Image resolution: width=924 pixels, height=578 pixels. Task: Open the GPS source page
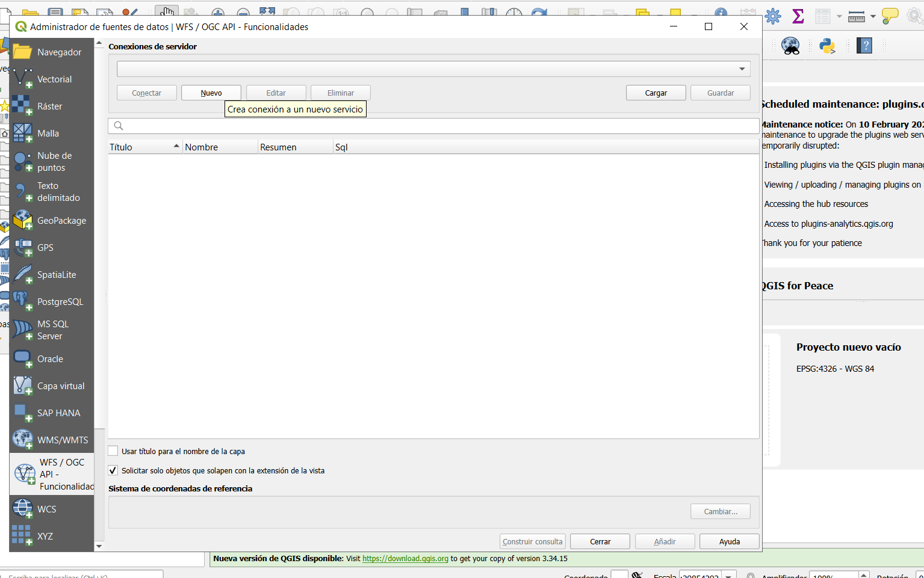[x=52, y=248]
